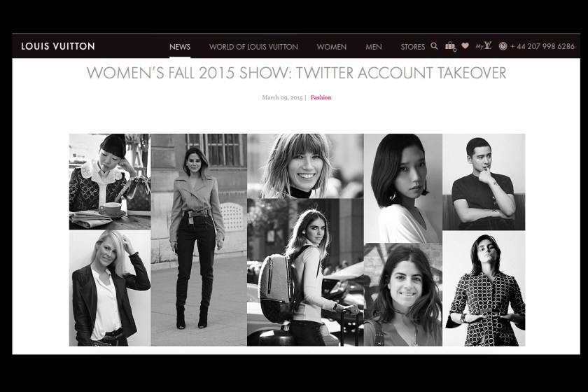Go to the Louis Vuitton logo home
The width and height of the screenshot is (588, 392).
tap(58, 46)
